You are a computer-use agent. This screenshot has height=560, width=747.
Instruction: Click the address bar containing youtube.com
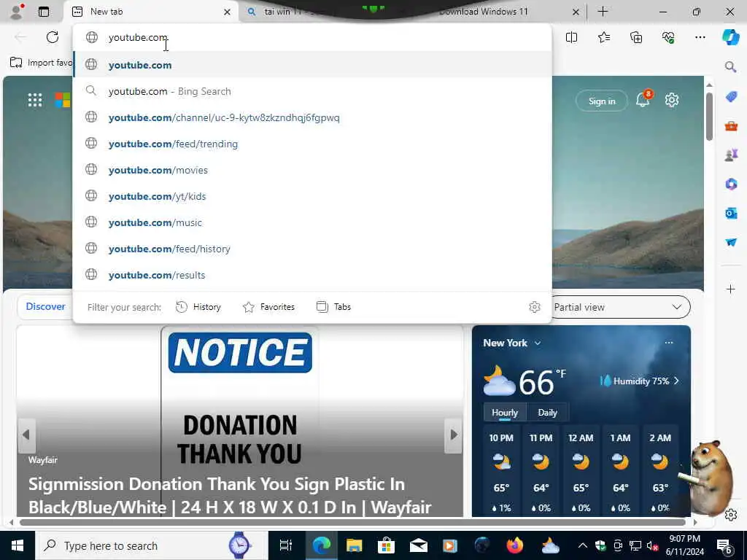[x=312, y=37]
